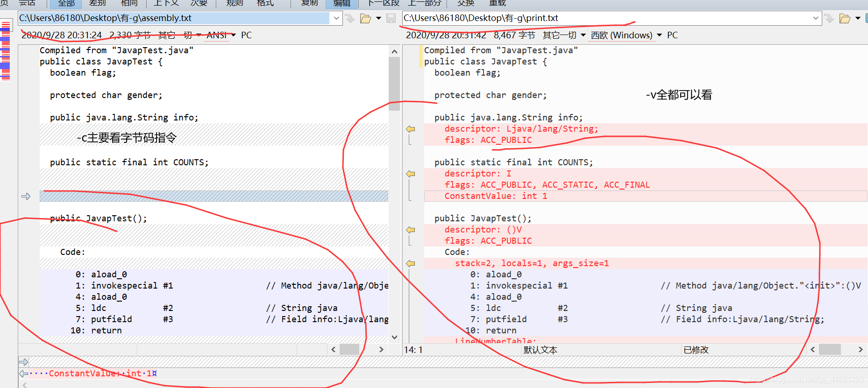The width and height of the screenshot is (868, 388).
Task: Click the right path field with print.txt
Action: (x=606, y=18)
